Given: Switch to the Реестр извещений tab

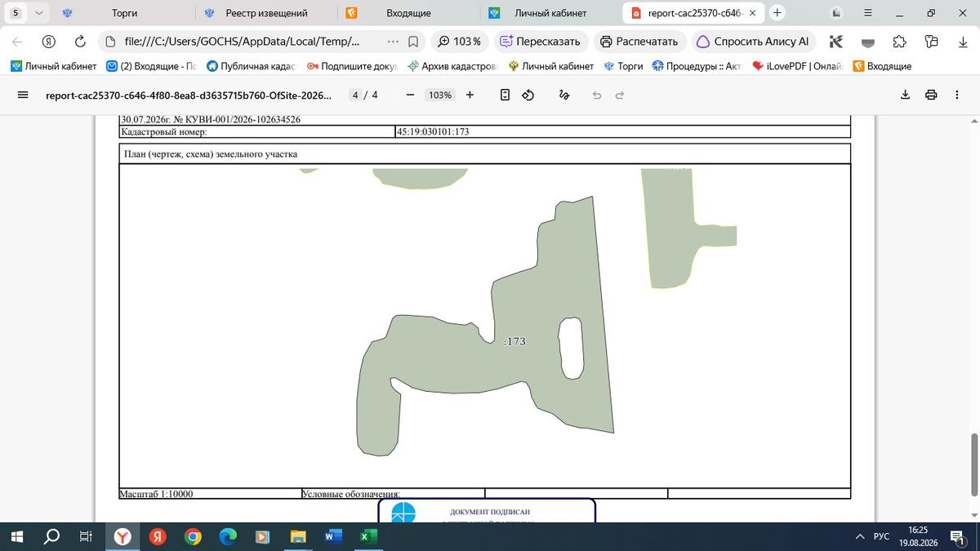Looking at the screenshot, I should point(266,13).
